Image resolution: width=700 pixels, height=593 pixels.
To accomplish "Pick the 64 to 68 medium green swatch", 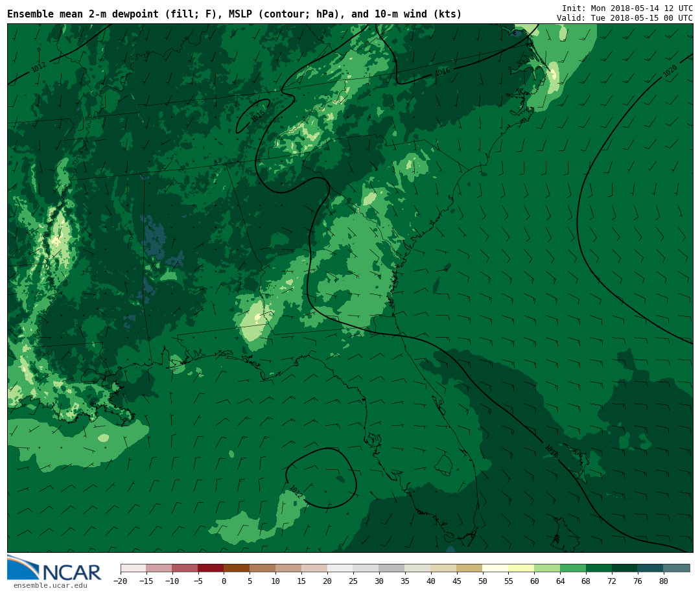I will click(574, 568).
